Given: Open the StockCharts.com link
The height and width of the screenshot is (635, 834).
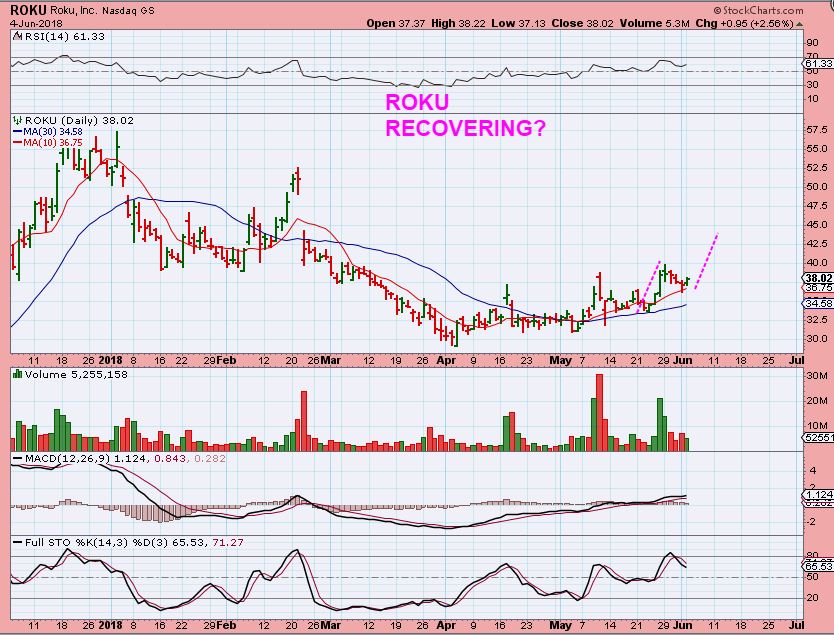Looking at the screenshot, I should click(763, 11).
